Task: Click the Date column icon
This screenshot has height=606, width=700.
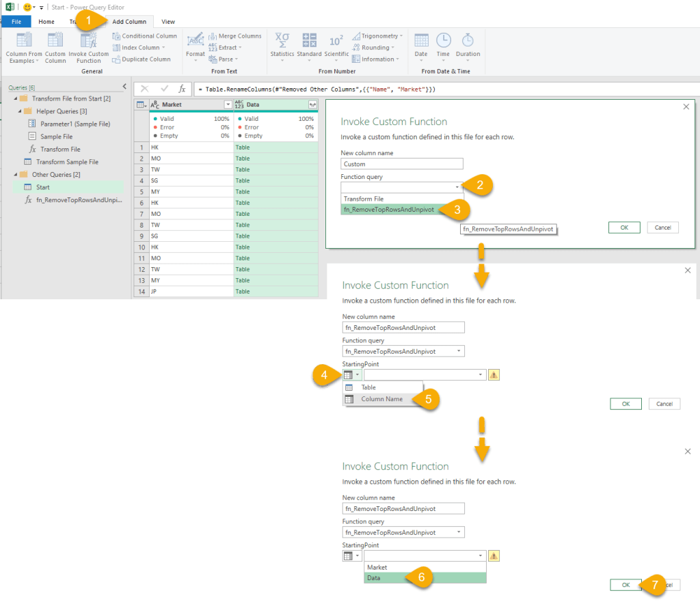Action: point(421,41)
